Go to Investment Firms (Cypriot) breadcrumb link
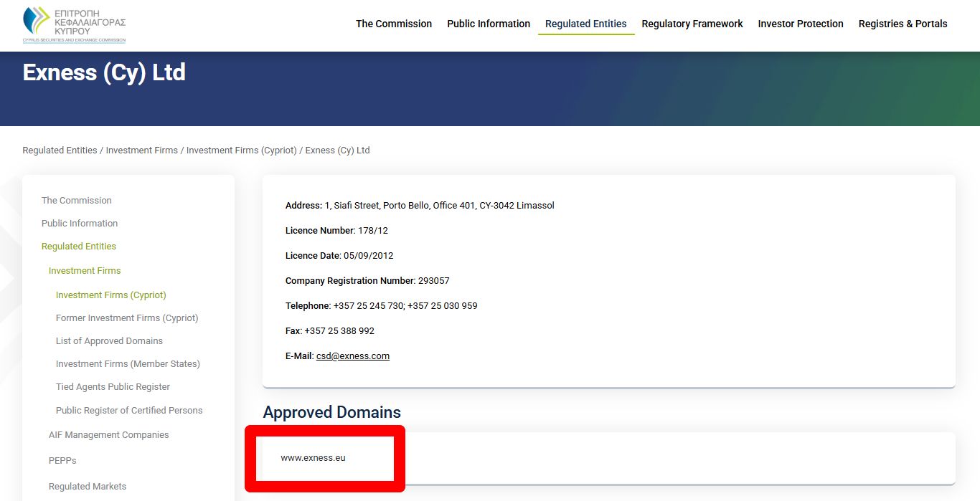Image resolution: width=980 pixels, height=501 pixels. (x=242, y=151)
